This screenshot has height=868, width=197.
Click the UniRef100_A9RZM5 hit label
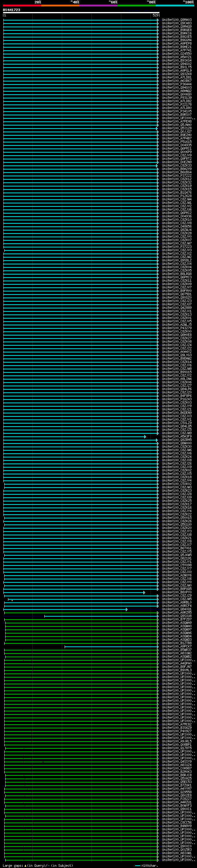(177, 612)
